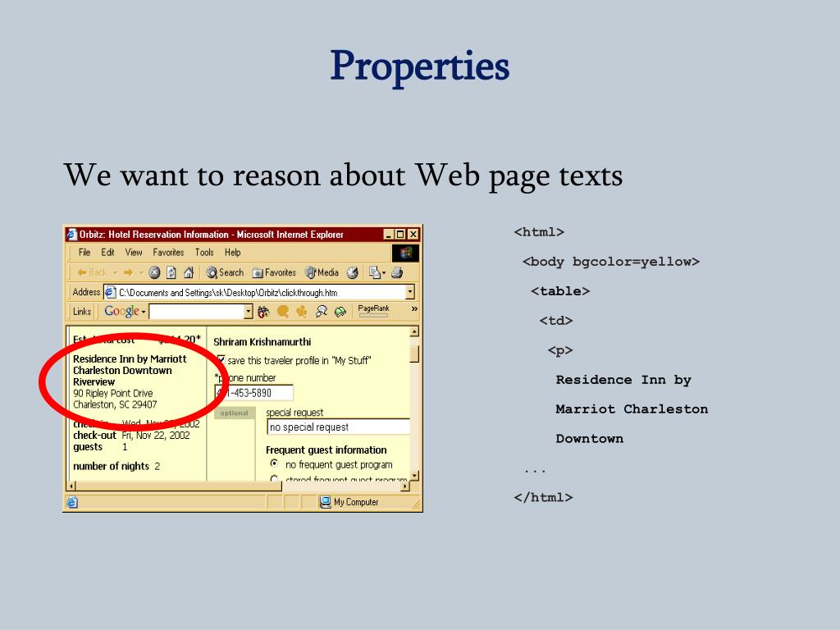Click 'We want to reason about Web page texts'
Viewport: 840px width, 630px height.
click(344, 176)
